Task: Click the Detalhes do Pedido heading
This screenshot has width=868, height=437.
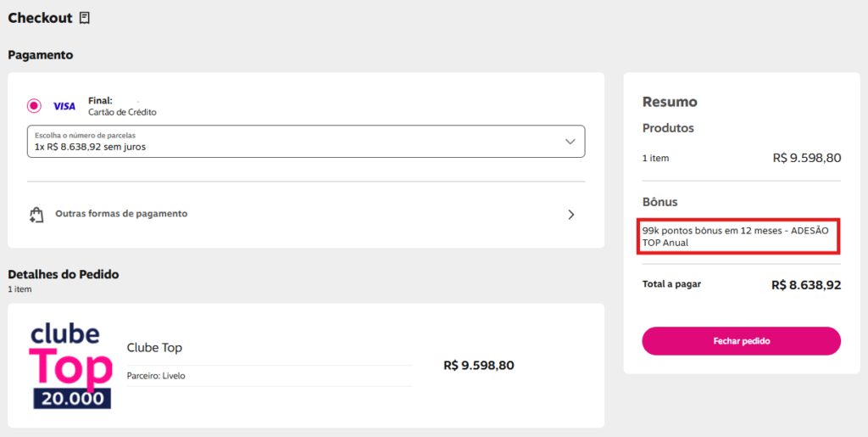Action: click(64, 274)
